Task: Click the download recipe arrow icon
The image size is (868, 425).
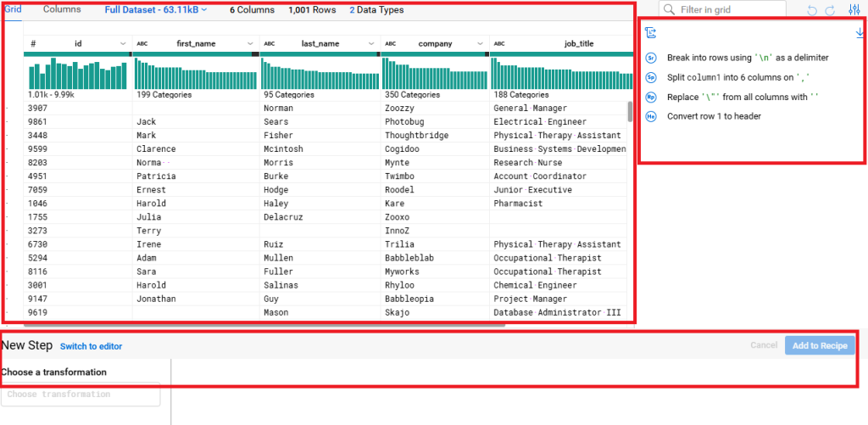Action: 860,32
